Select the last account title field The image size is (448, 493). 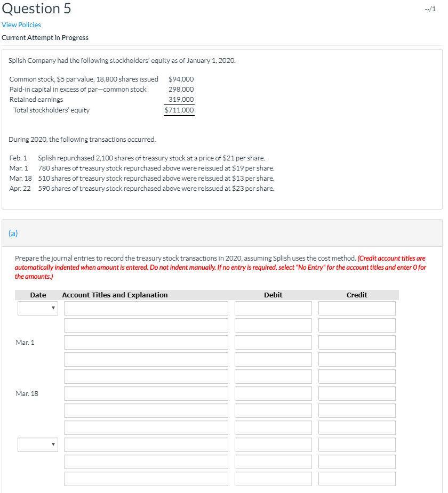point(146,479)
